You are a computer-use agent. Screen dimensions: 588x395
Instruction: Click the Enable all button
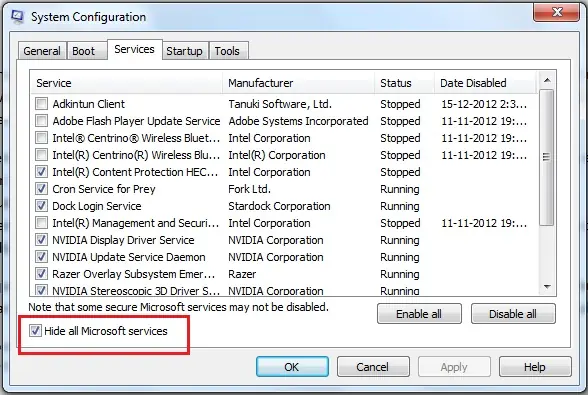(x=419, y=314)
